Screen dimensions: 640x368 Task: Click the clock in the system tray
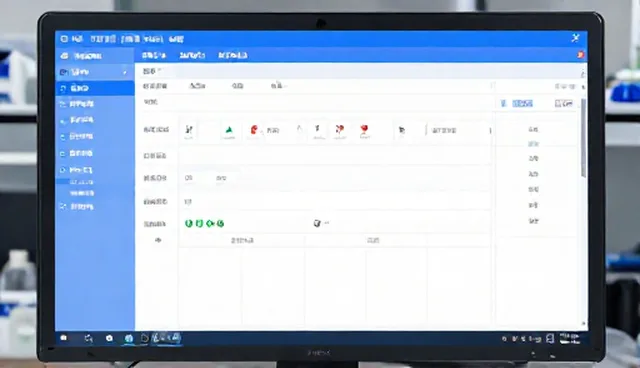click(570, 338)
